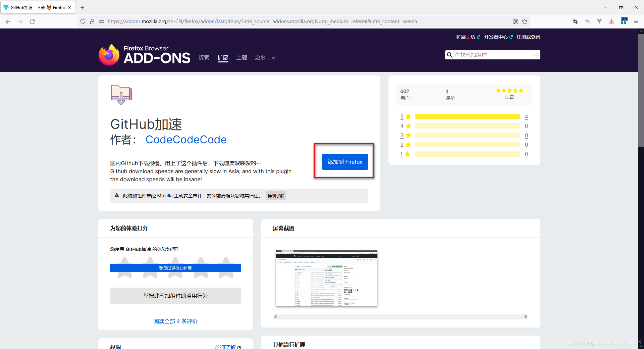Click the 5-star review count 4
644x349 pixels.
click(526, 116)
